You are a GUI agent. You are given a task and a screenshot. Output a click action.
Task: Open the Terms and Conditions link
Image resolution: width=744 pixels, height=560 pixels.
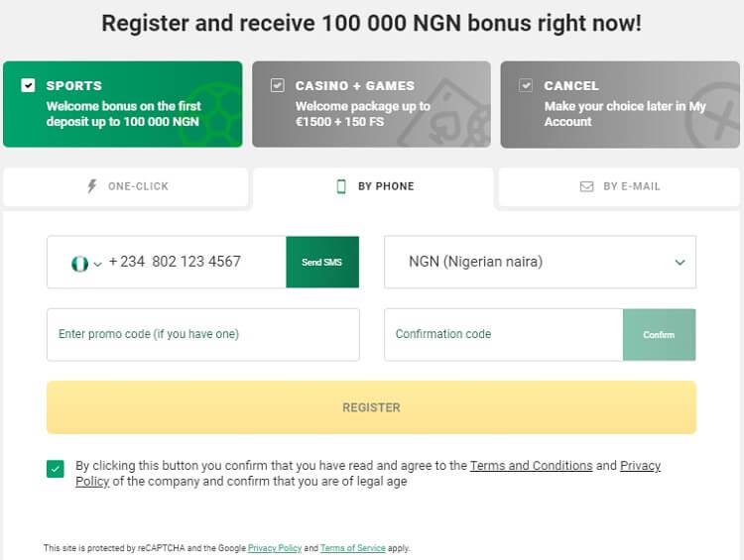tap(532, 466)
